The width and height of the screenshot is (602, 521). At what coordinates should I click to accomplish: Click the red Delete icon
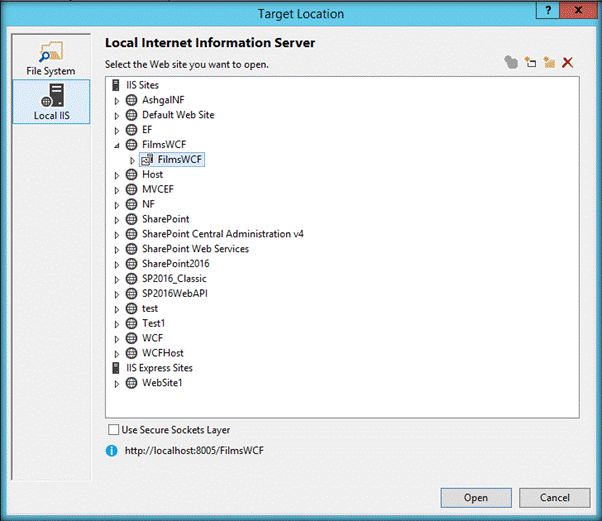point(567,62)
